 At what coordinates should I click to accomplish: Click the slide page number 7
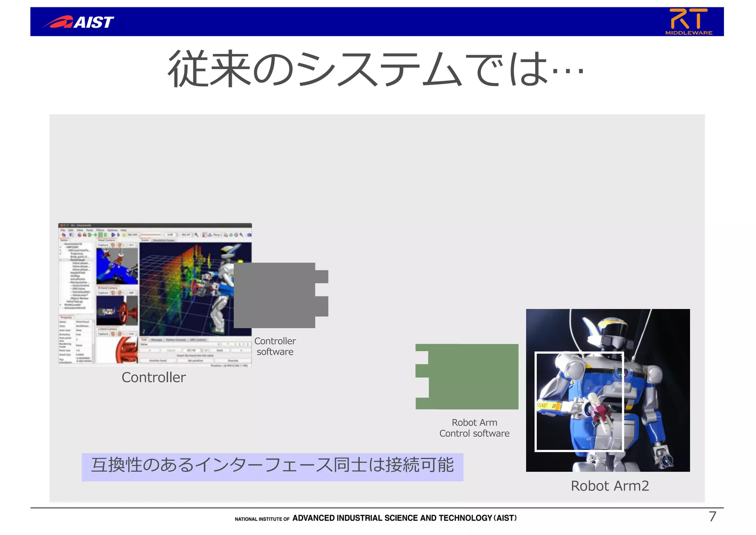coord(712,517)
